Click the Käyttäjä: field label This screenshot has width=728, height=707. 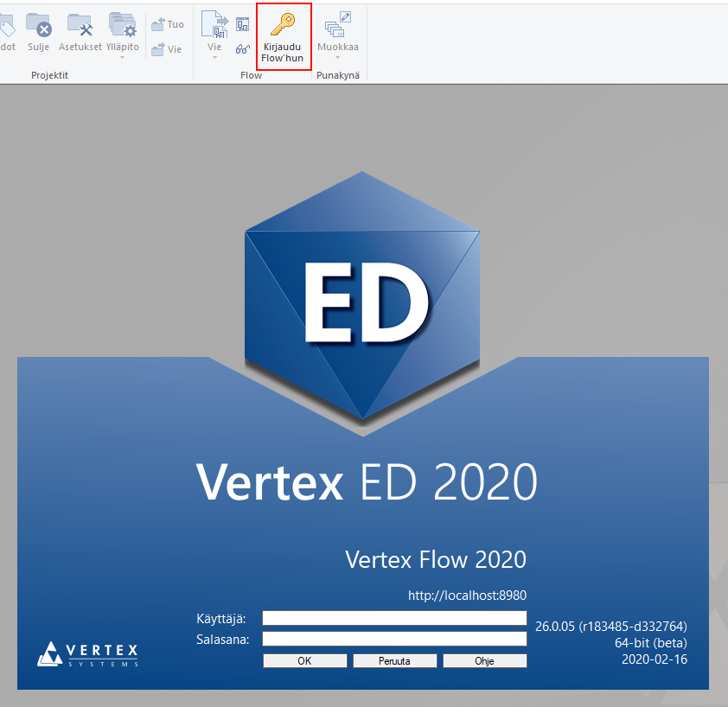[x=221, y=619]
